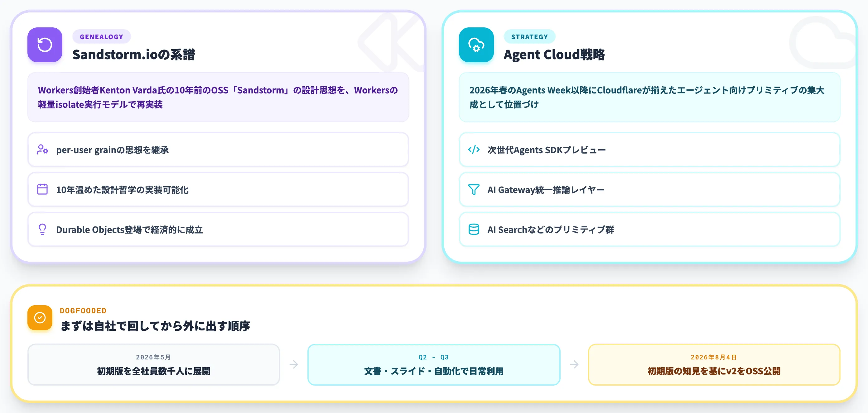868x413 pixels.
Task: Open the per-user grainの思想を継承 row
Action: 218,150
